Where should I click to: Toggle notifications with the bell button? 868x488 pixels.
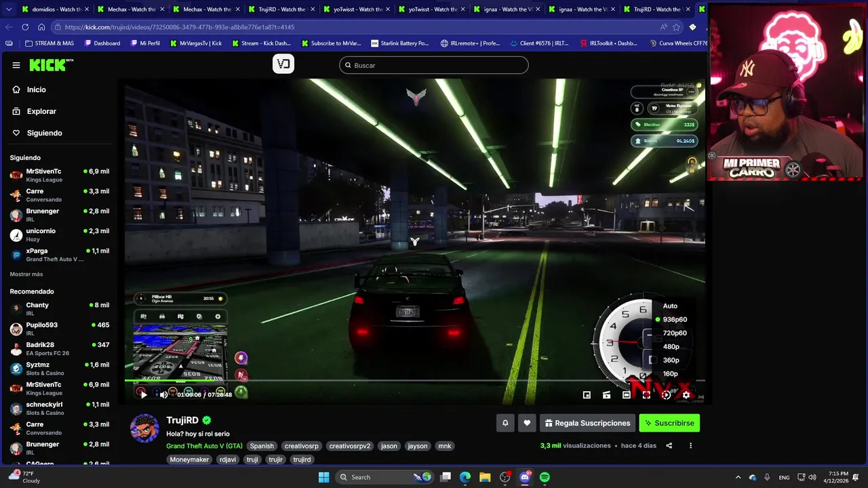click(505, 423)
